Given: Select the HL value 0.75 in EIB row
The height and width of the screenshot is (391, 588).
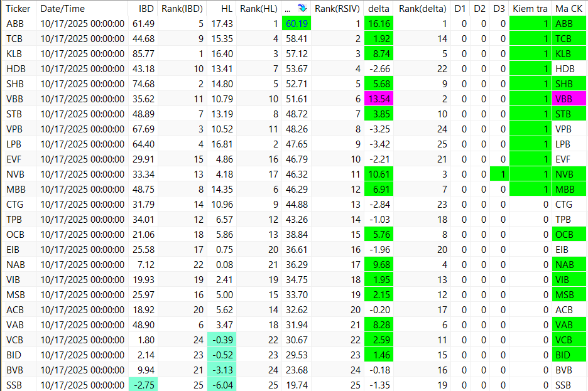Looking at the screenshot, I should 224,249.
